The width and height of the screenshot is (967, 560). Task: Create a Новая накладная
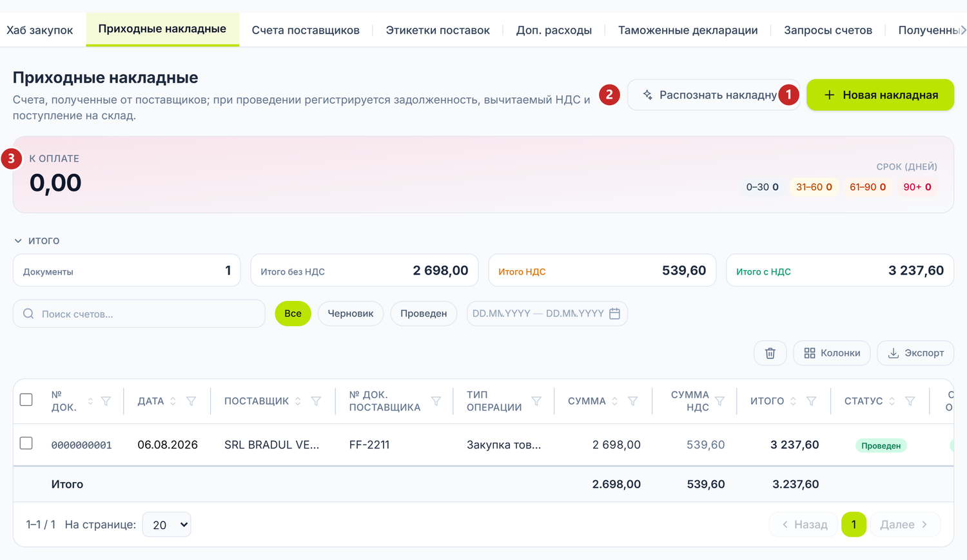click(880, 95)
